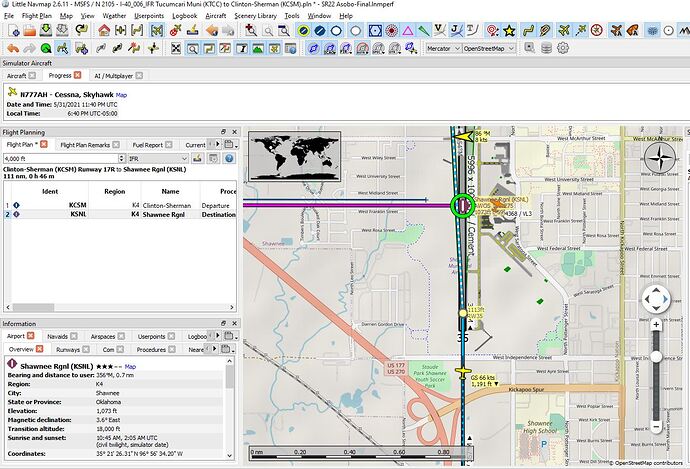Open the Flight Plan menu

tap(37, 15)
